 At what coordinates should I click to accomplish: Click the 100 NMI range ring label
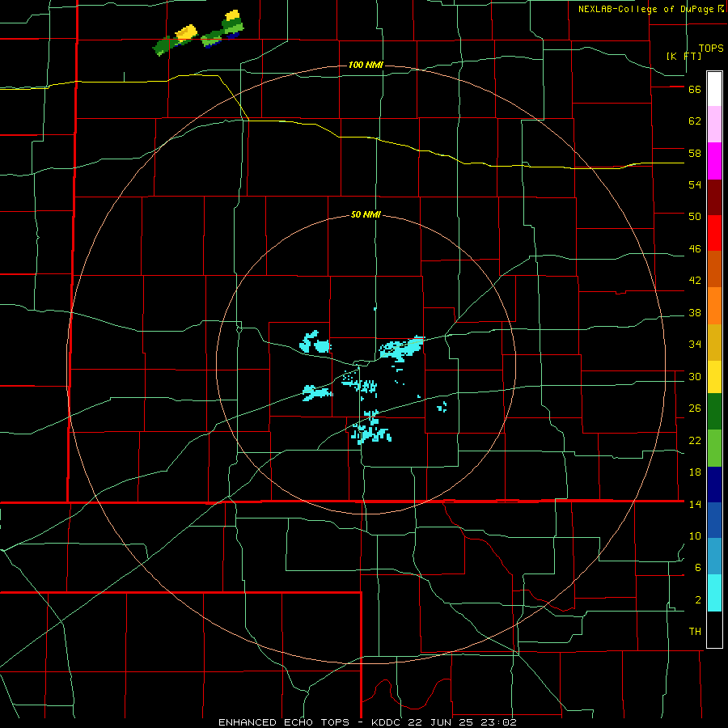coord(366,65)
